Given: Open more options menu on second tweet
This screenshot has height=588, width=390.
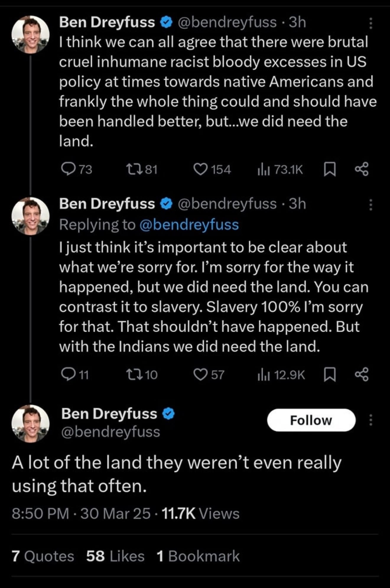Looking at the screenshot, I should pyautogui.click(x=371, y=205).
